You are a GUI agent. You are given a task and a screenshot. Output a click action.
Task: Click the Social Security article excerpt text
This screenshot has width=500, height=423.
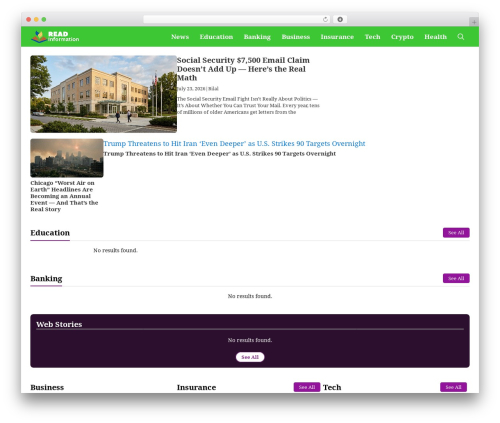248,105
